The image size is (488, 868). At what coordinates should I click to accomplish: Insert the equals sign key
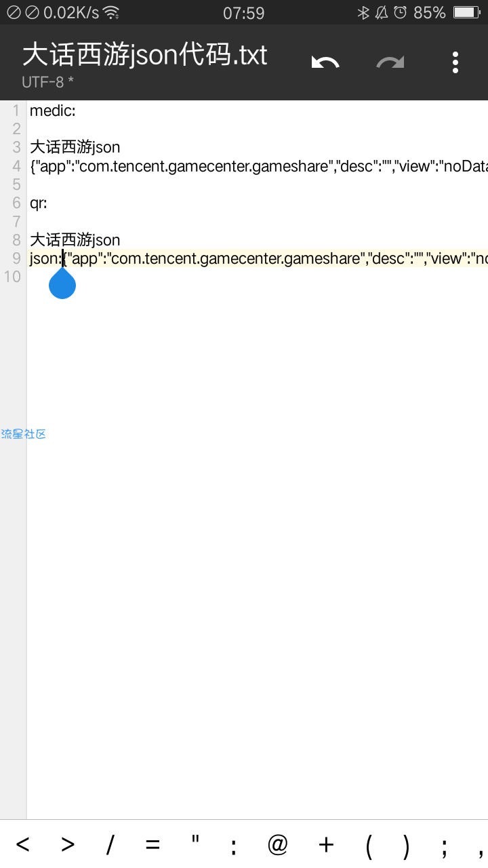point(152,844)
